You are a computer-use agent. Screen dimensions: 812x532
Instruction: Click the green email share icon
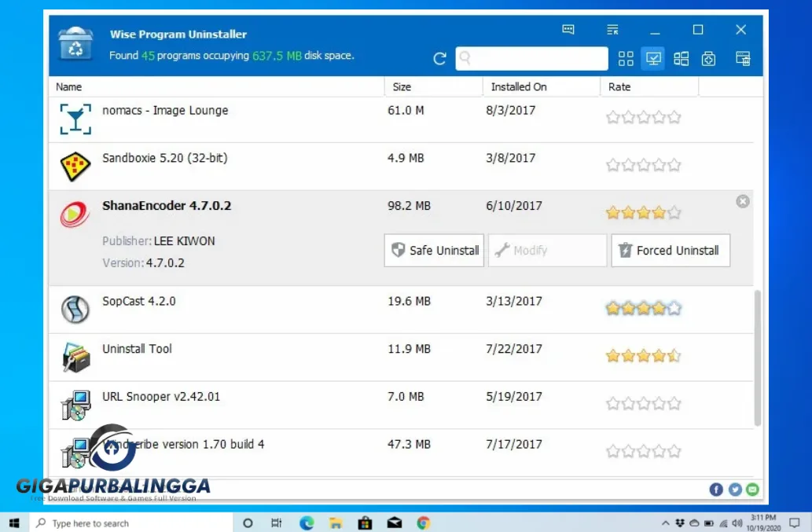(752, 489)
